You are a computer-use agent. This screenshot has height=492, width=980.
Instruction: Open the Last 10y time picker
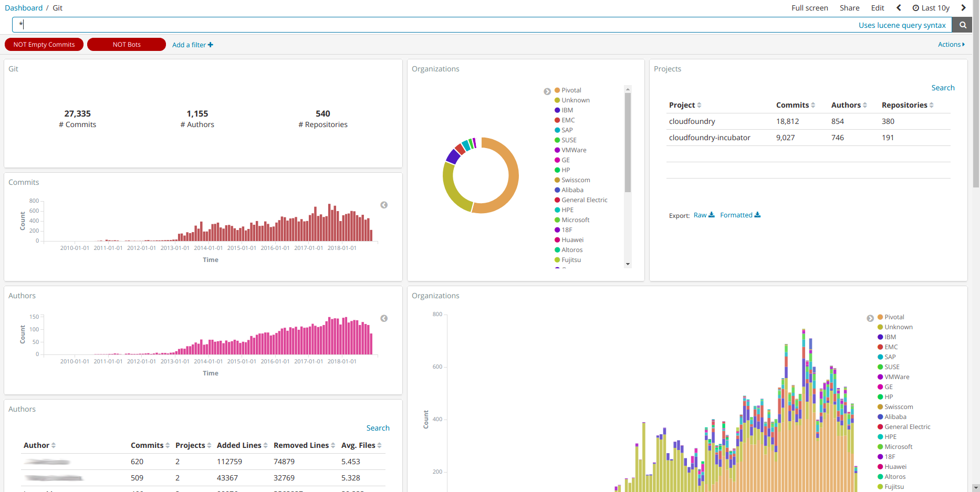931,8
